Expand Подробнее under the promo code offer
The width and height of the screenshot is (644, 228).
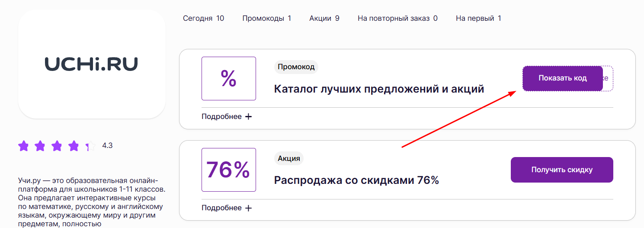point(227,116)
